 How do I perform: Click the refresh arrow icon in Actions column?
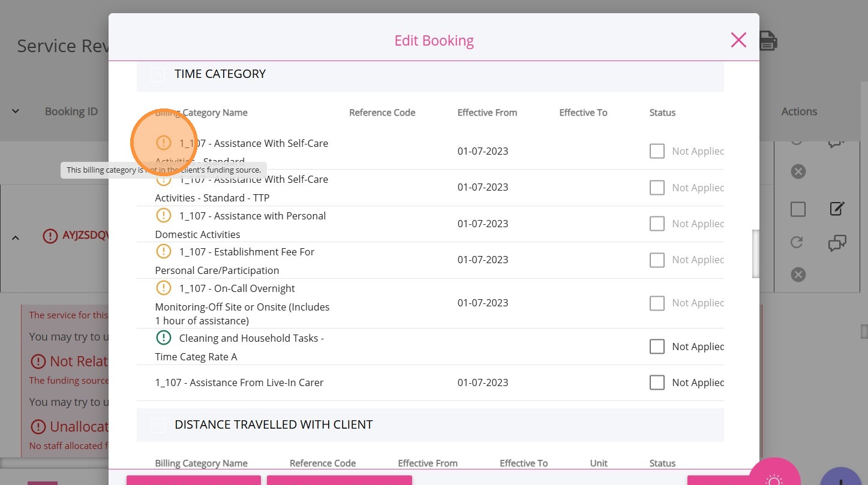point(797,242)
